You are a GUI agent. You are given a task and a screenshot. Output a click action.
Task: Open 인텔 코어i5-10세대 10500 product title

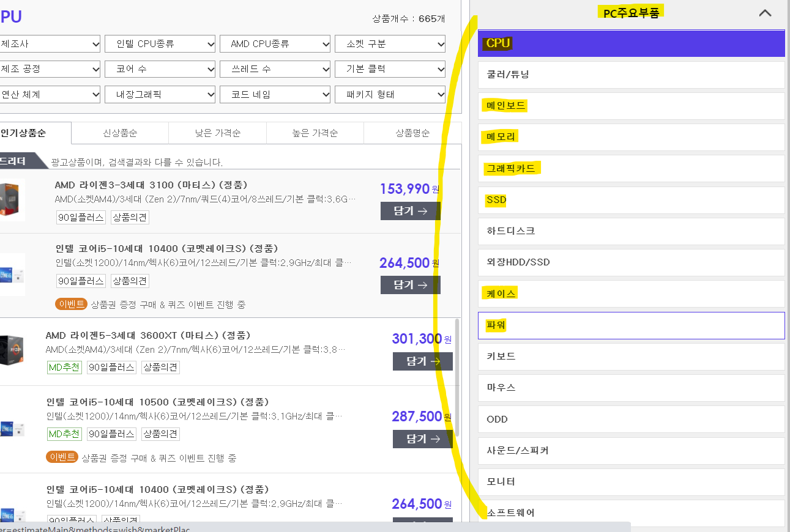click(x=158, y=402)
